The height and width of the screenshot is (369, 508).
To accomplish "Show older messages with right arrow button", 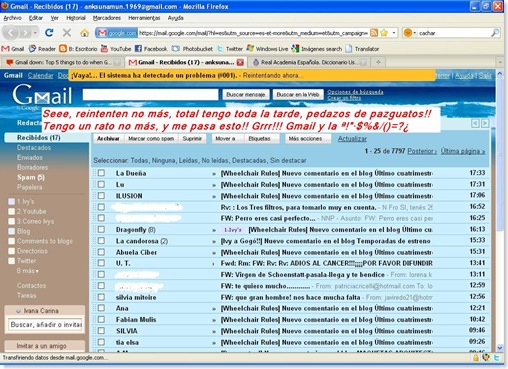I will tap(485, 123).
